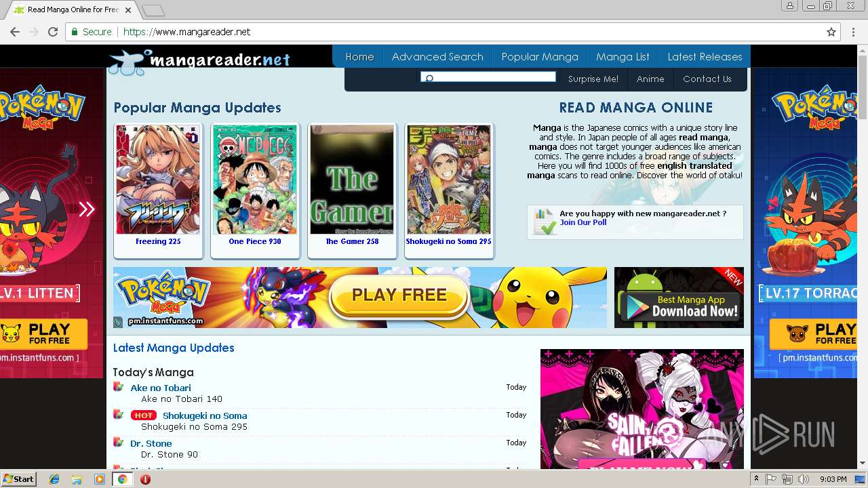868x488 pixels.
Task: Close the Read Manga Online tab
Action: coord(127,10)
